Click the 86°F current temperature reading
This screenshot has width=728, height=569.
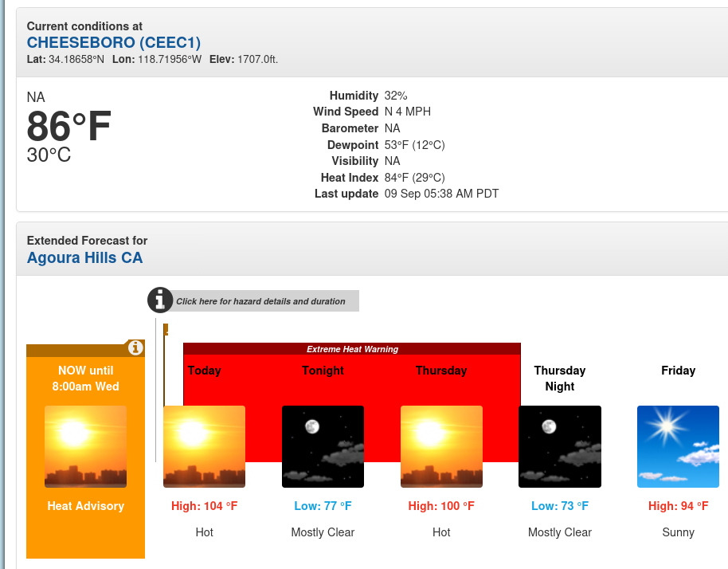point(68,126)
